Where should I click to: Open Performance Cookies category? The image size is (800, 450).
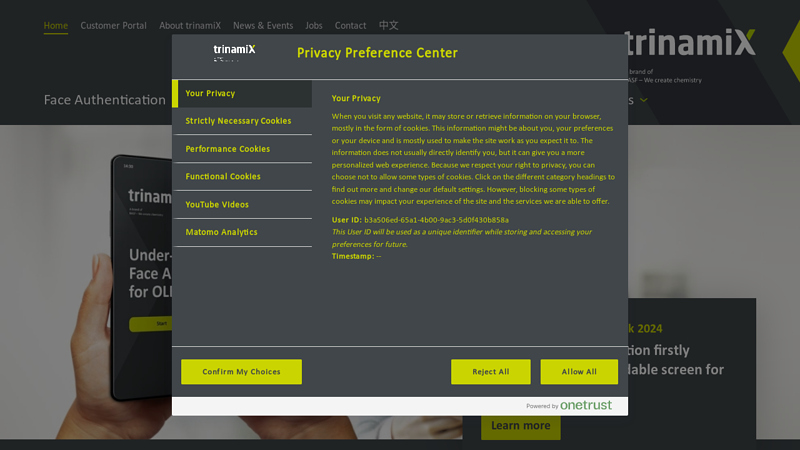(242, 149)
